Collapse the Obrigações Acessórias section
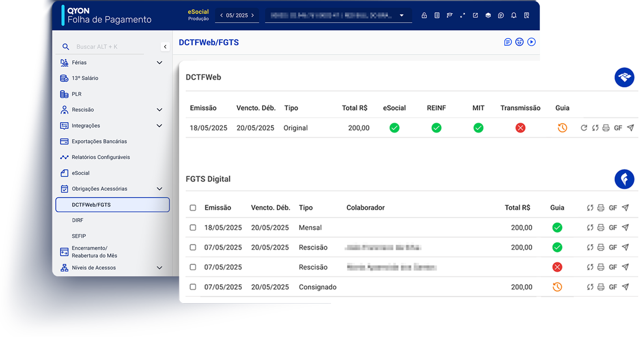The image size is (644, 337). (x=159, y=189)
